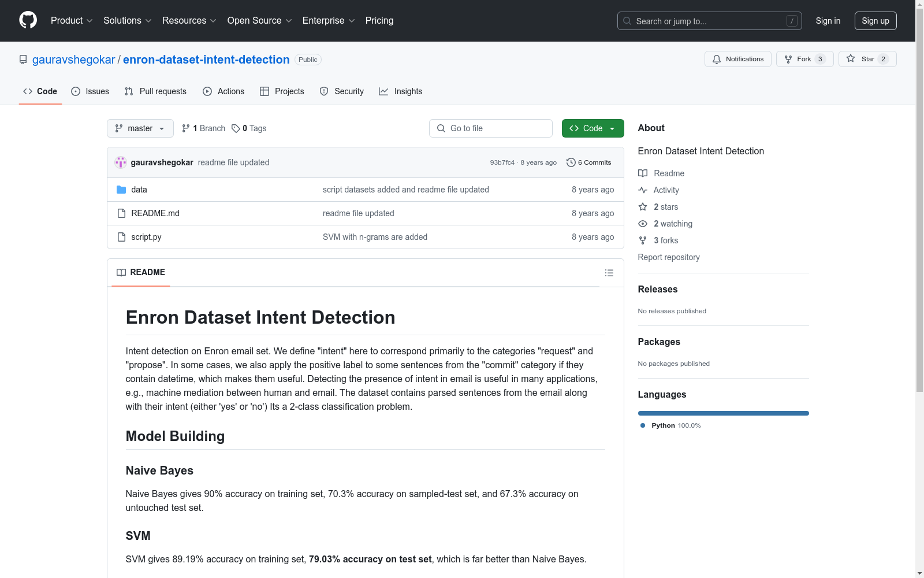This screenshot has height=578, width=924.
Task: Switch to the Actions tab
Action: [223, 91]
